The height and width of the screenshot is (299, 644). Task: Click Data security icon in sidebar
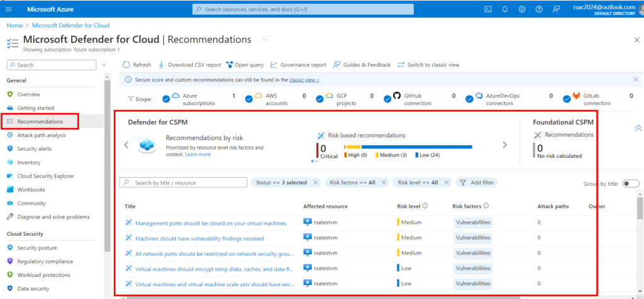point(10,288)
